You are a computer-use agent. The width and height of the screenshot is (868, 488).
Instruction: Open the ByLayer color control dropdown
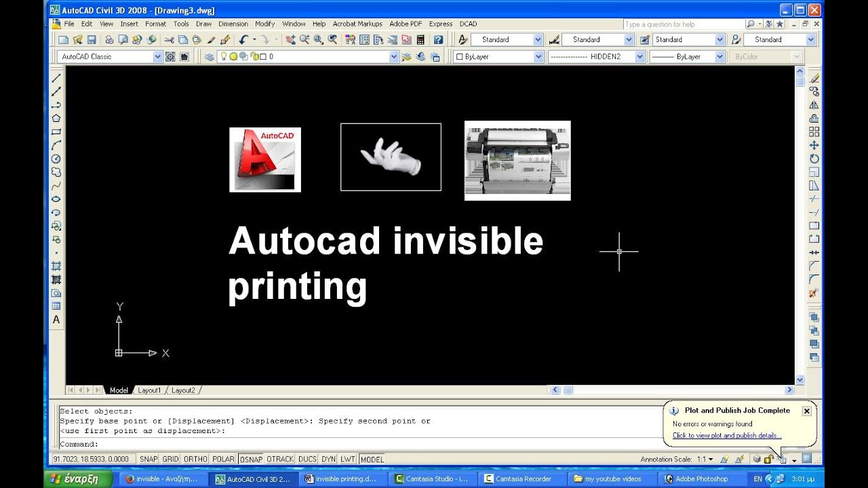coord(538,57)
